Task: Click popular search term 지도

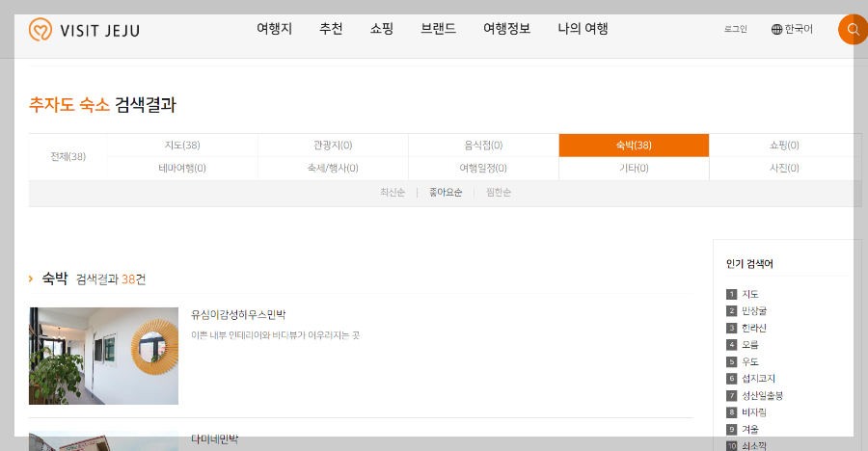Action: 750,294
